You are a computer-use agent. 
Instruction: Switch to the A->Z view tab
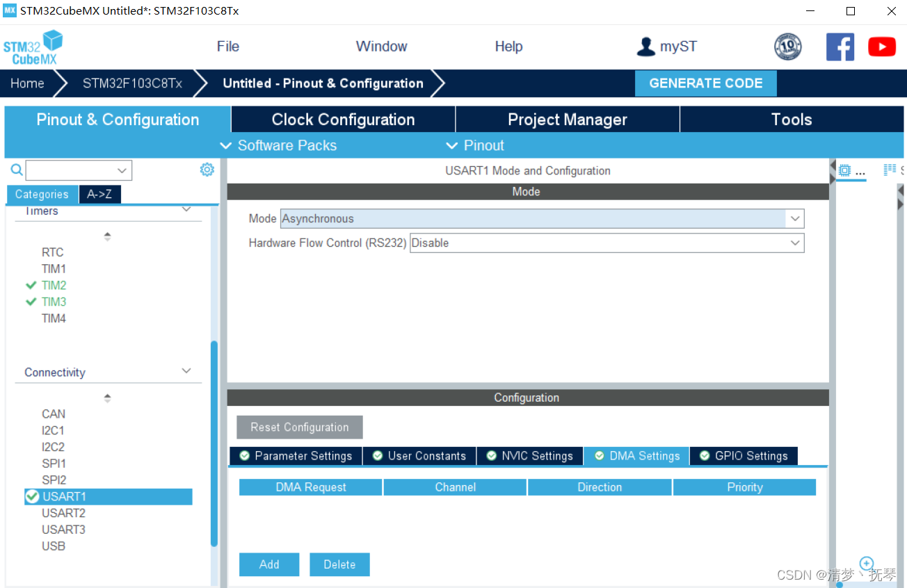point(100,195)
